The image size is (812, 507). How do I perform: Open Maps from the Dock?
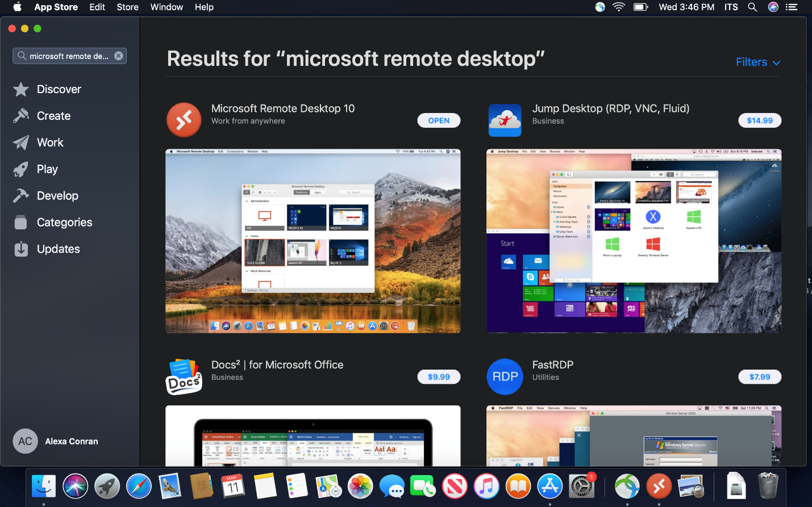pyautogui.click(x=328, y=487)
